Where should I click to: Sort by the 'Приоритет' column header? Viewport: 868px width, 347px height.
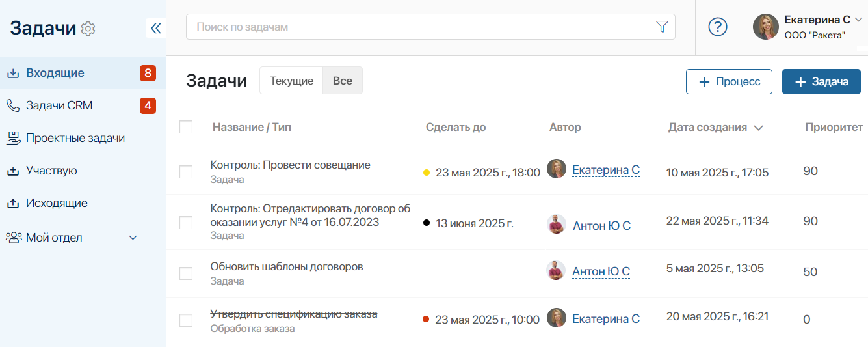(x=834, y=127)
